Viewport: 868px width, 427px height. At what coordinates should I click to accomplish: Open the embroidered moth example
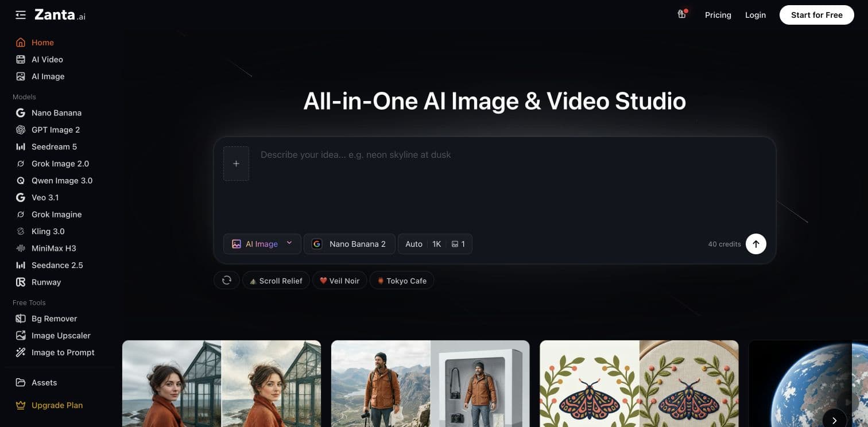[639, 383]
